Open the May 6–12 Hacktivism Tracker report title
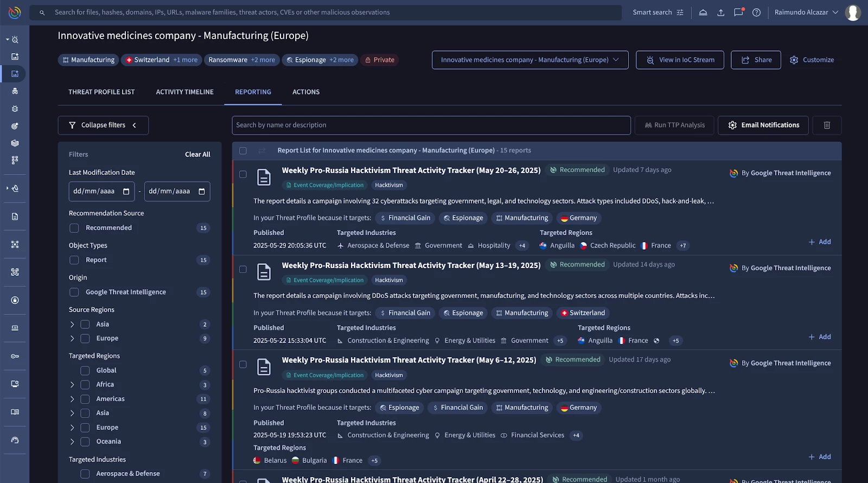The image size is (868, 483). pyautogui.click(x=409, y=360)
